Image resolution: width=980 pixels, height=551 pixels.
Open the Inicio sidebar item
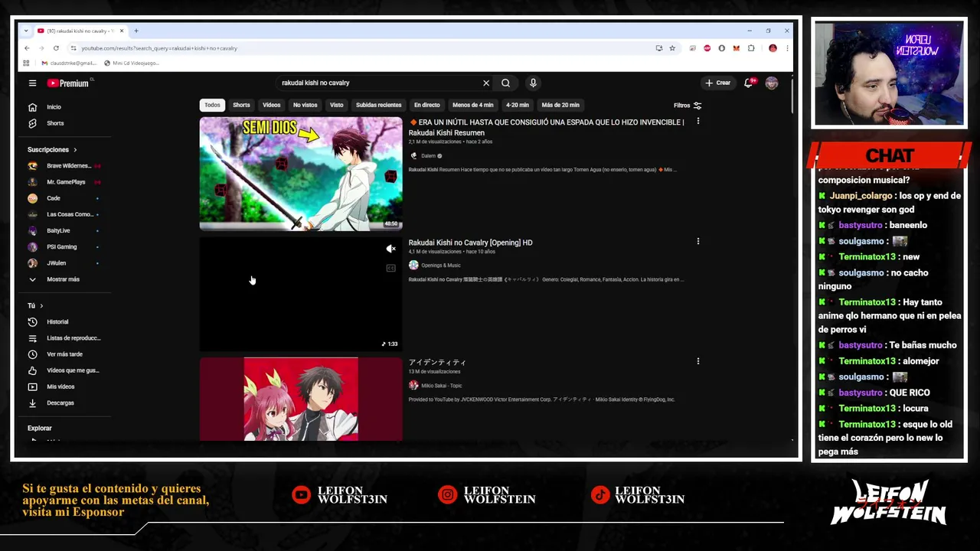[x=54, y=107]
